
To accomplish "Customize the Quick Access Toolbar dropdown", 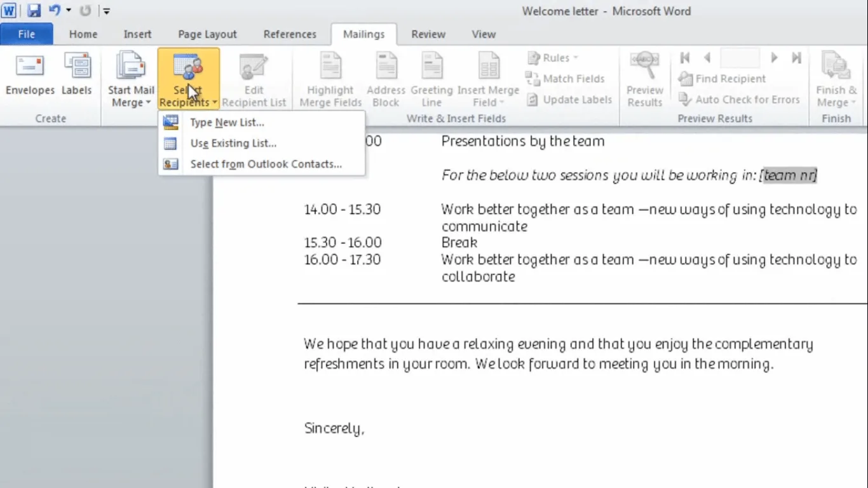I will (106, 11).
